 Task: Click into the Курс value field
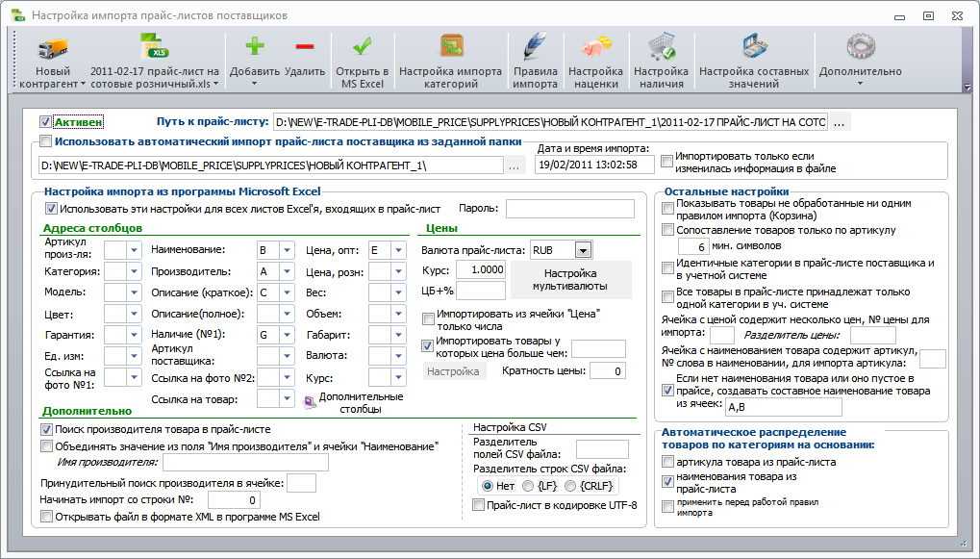point(481,269)
